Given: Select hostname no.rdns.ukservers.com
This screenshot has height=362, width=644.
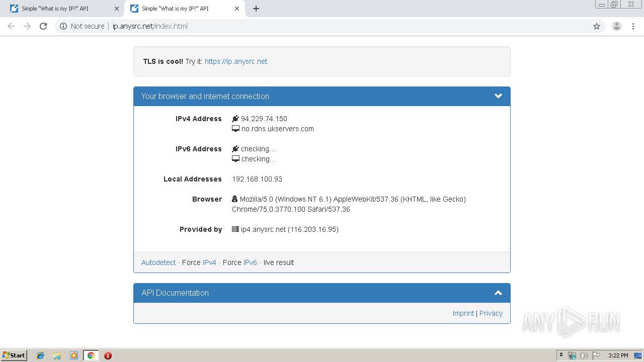Looking at the screenshot, I should 278,129.
